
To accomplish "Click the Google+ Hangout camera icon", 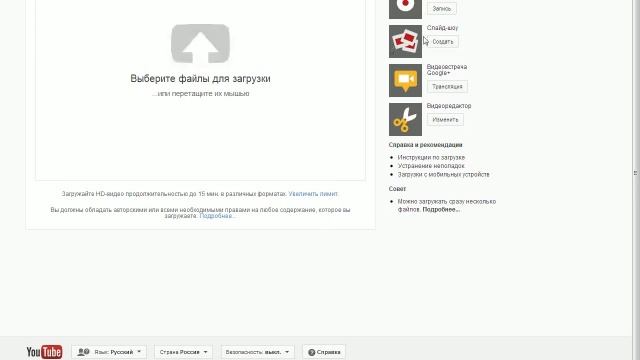I will pos(405,80).
